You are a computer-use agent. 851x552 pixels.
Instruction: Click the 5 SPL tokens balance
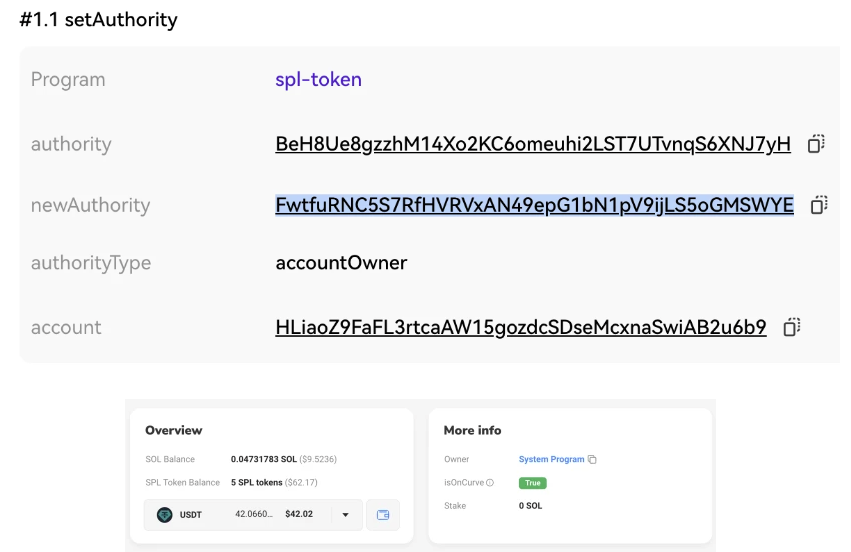(x=258, y=483)
